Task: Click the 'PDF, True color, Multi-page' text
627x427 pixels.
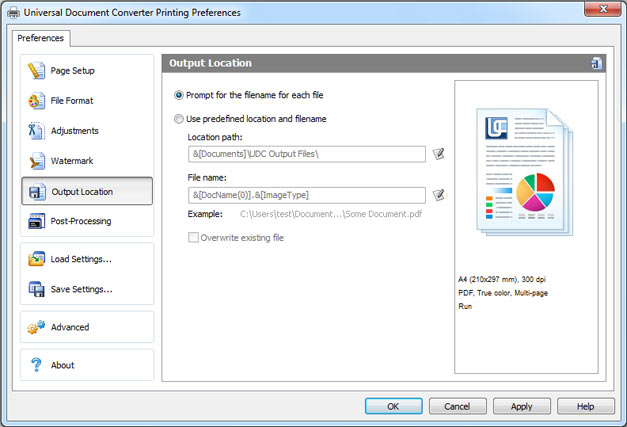Action: pos(503,293)
